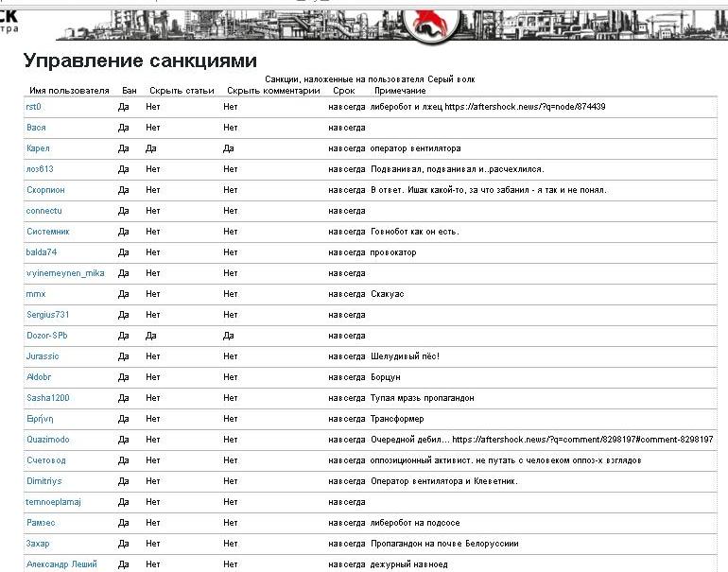
Task: Open user profile link Εἰρήνη
Action: click(40, 419)
